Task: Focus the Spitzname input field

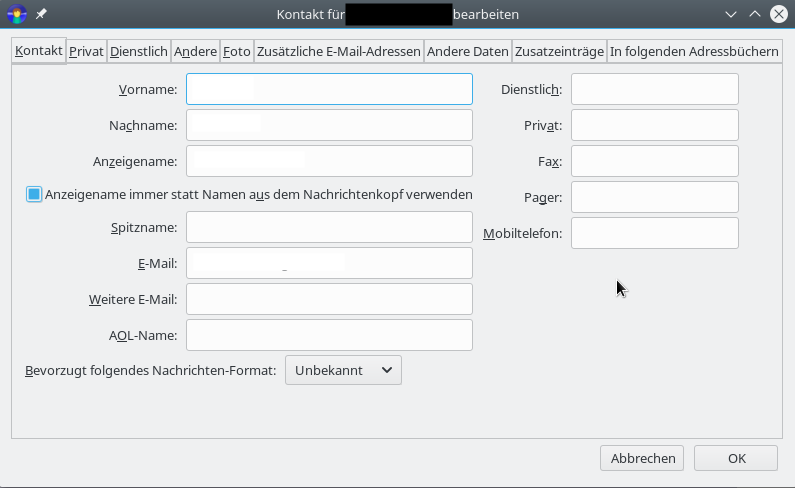Action: click(x=329, y=227)
